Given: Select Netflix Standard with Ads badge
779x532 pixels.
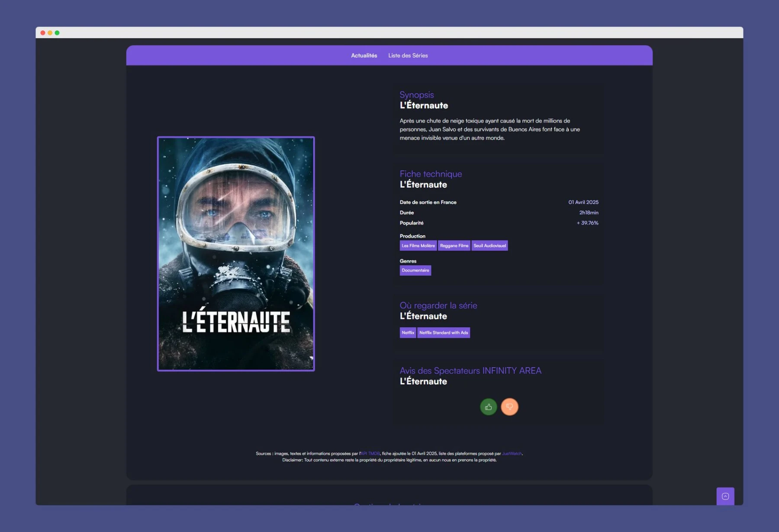Looking at the screenshot, I should point(444,333).
